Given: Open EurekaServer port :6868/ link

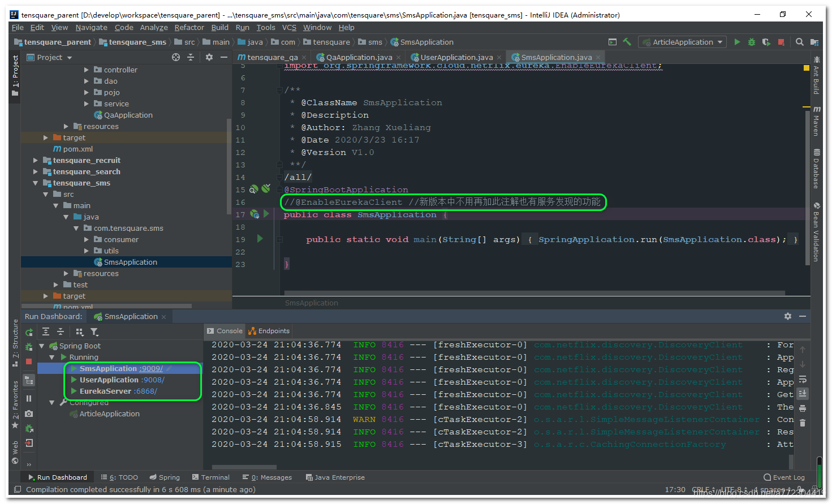Looking at the screenshot, I should pos(145,391).
